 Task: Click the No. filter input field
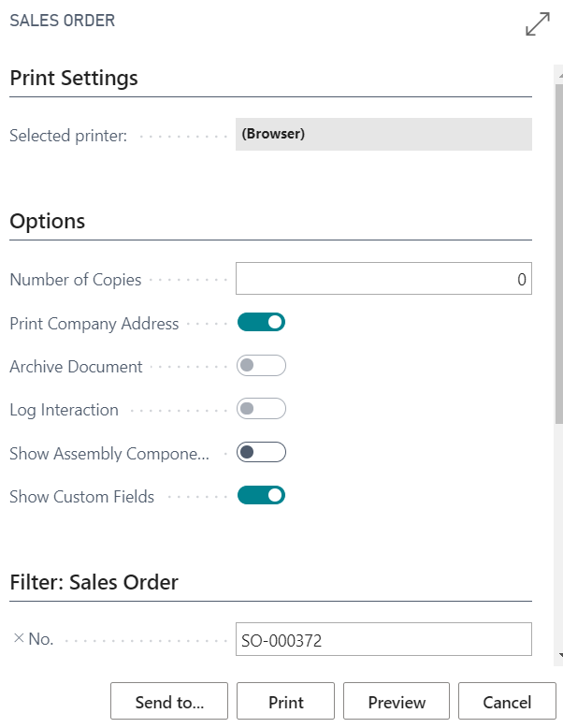(383, 640)
